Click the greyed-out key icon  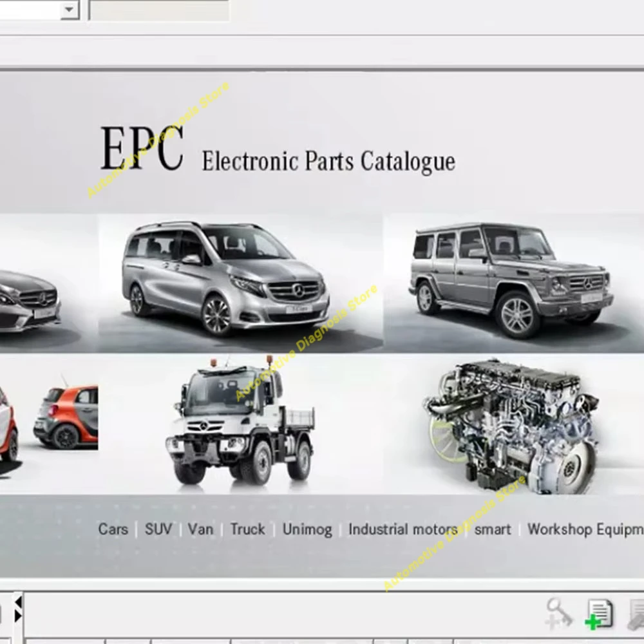coord(560,613)
